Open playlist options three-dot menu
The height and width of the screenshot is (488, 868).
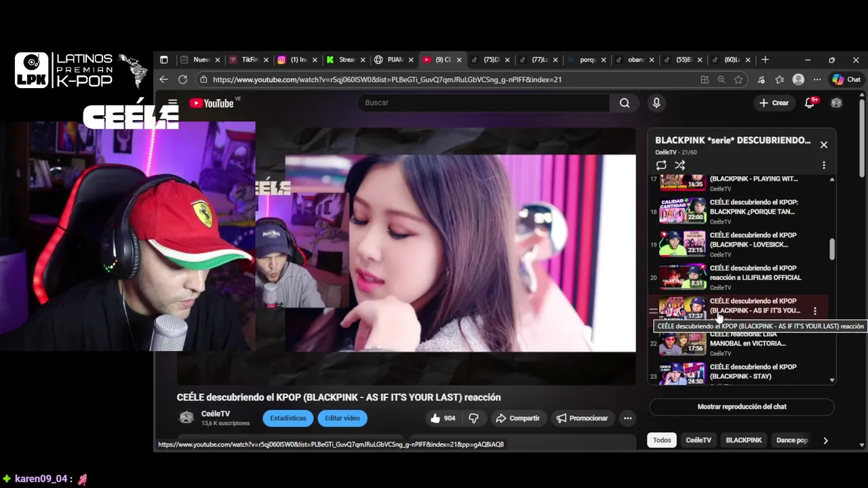[x=824, y=165]
